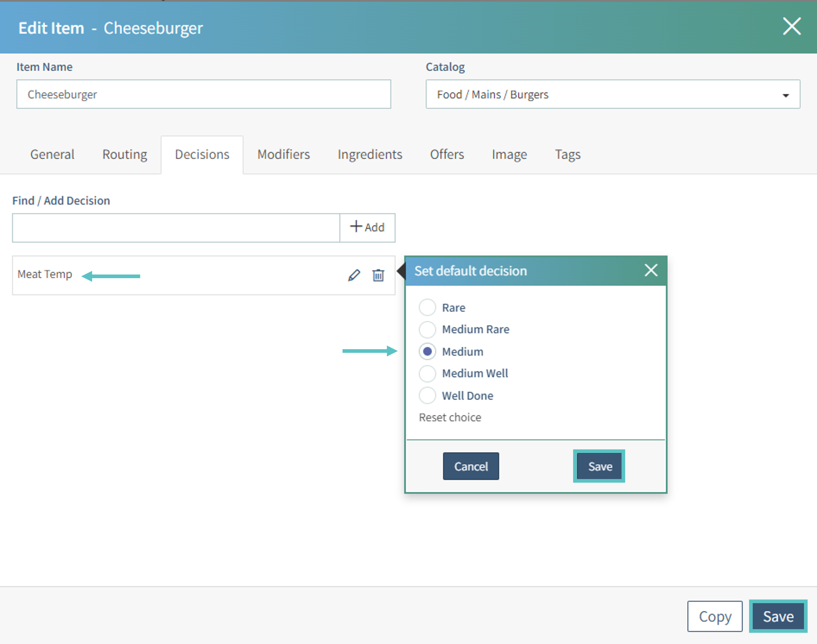Open the Ingredients tab
817x644 pixels.
370,155
